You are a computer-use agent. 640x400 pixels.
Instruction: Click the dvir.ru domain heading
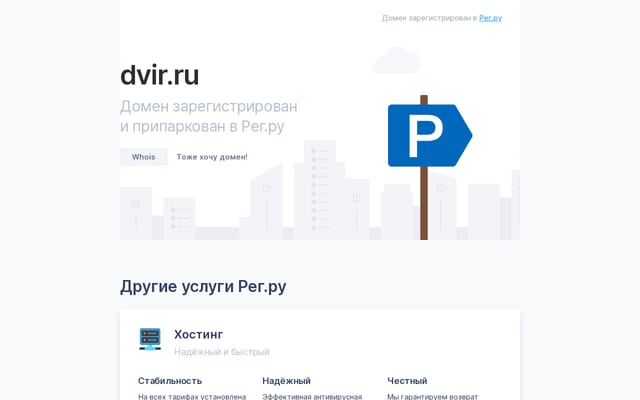160,75
